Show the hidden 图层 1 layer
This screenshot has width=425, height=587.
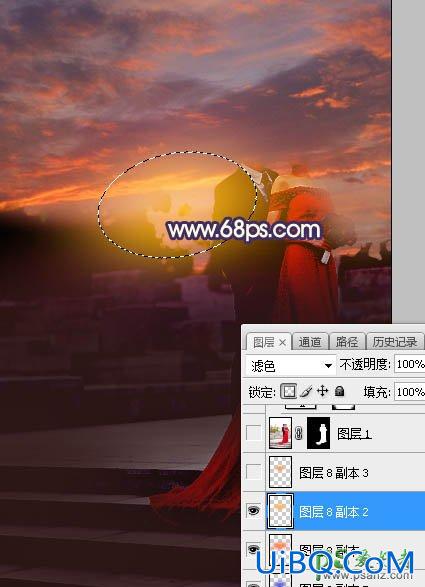[253, 433]
